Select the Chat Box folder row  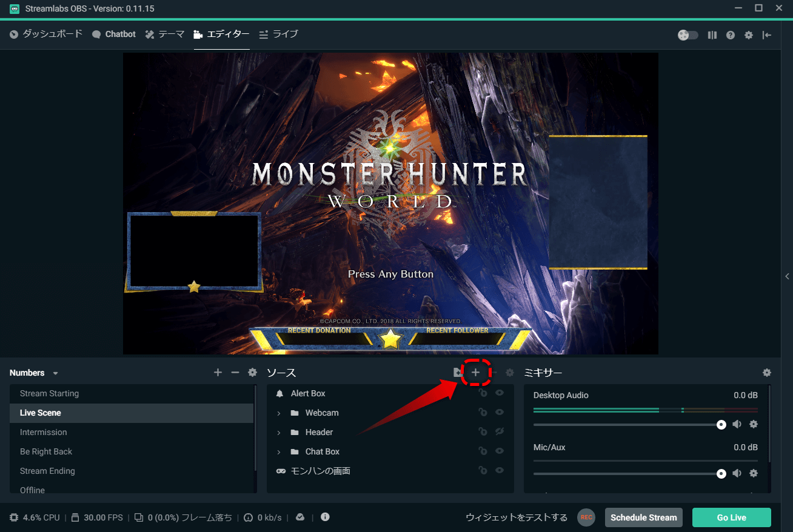point(390,451)
